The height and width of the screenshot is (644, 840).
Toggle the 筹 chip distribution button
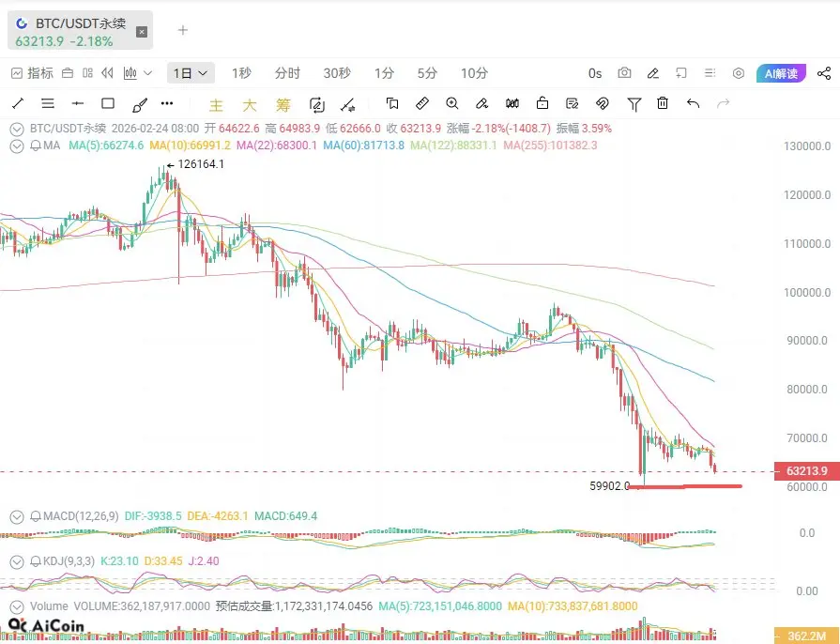(283, 104)
